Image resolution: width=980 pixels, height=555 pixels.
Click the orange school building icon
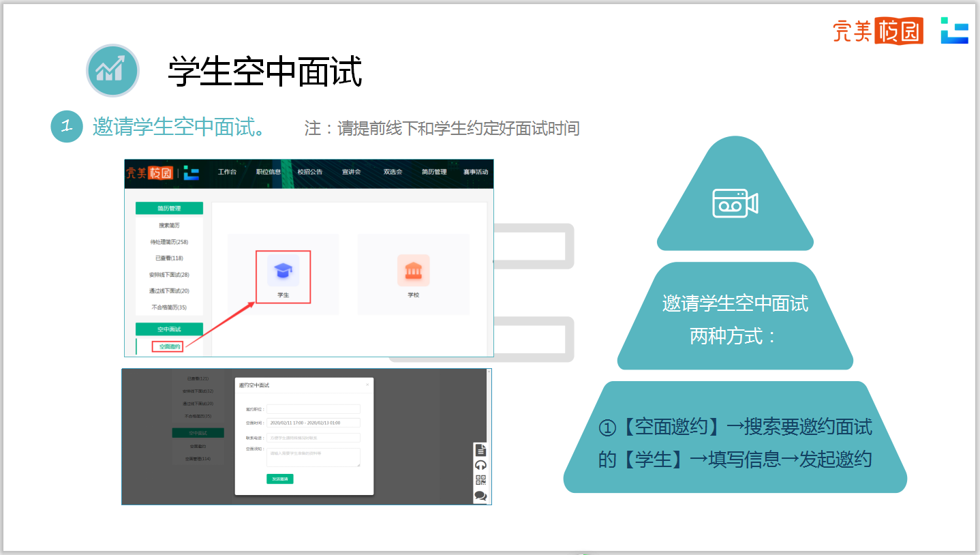[413, 271]
